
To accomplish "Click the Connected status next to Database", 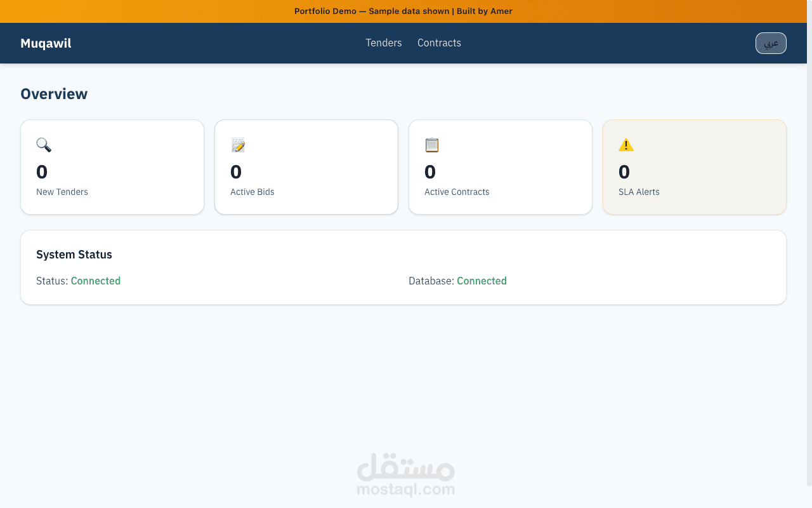I will point(481,281).
